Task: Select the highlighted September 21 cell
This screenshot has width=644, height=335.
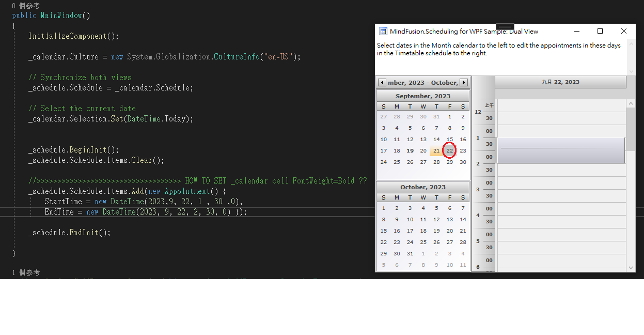Action: (x=436, y=151)
